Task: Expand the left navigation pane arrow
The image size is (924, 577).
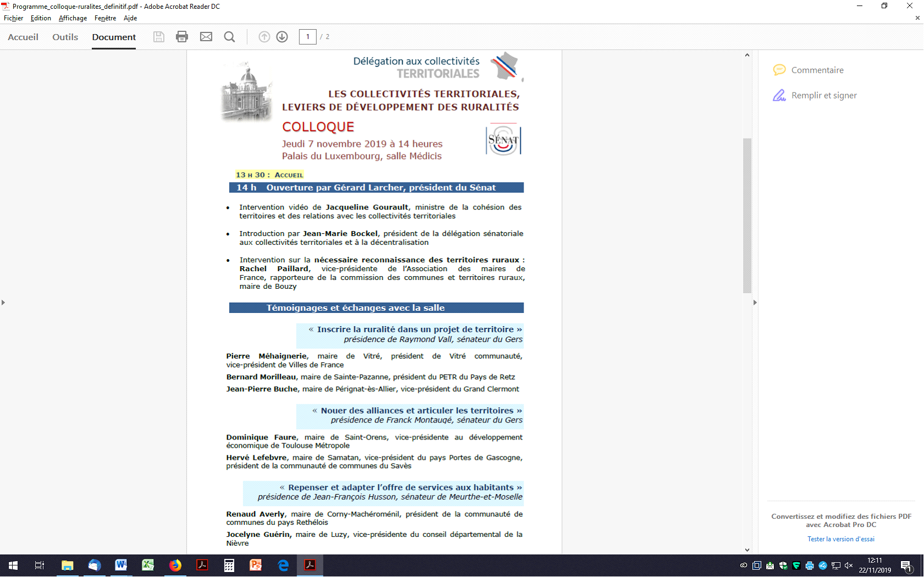Action: click(3, 303)
